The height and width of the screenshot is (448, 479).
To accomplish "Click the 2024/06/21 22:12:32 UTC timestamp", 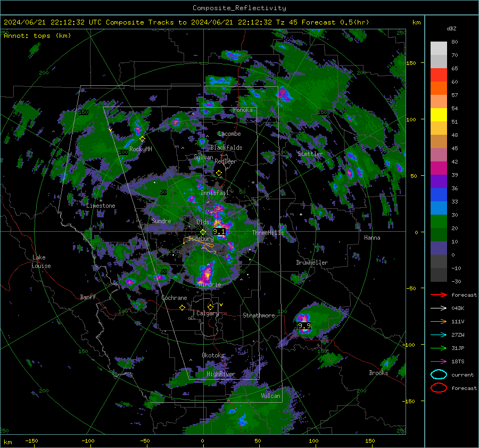I will [53, 22].
